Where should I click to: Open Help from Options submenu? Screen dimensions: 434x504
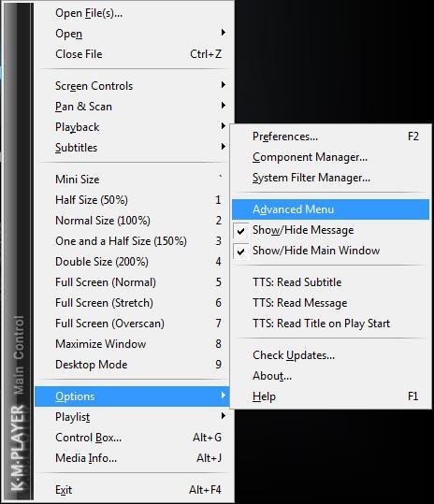(330, 396)
